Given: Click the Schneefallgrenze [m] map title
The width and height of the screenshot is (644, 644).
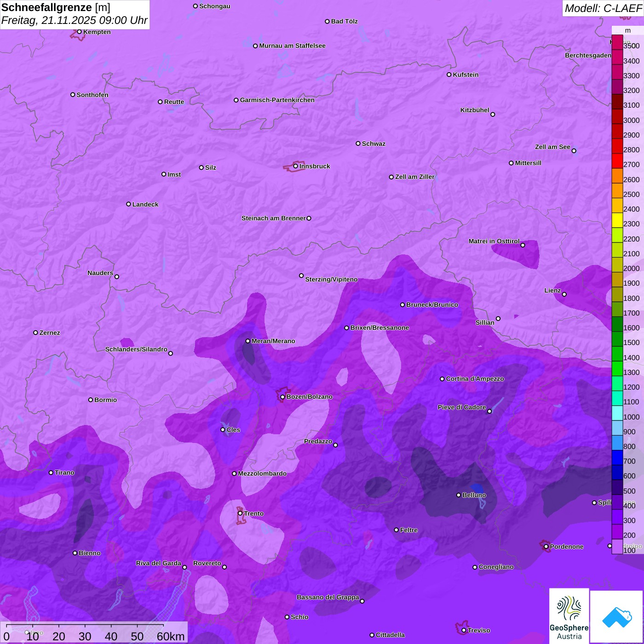Looking at the screenshot, I should point(56,7).
